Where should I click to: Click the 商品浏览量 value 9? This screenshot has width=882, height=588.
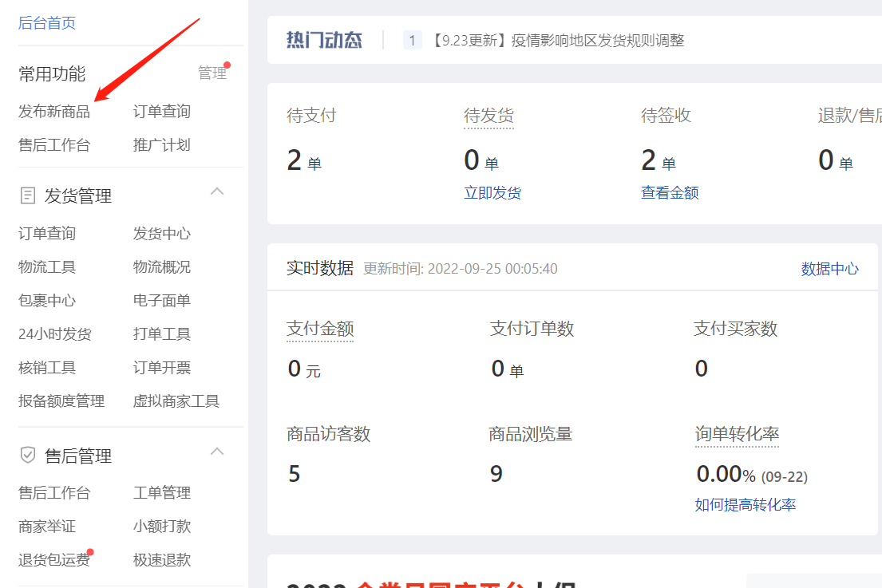pos(496,474)
